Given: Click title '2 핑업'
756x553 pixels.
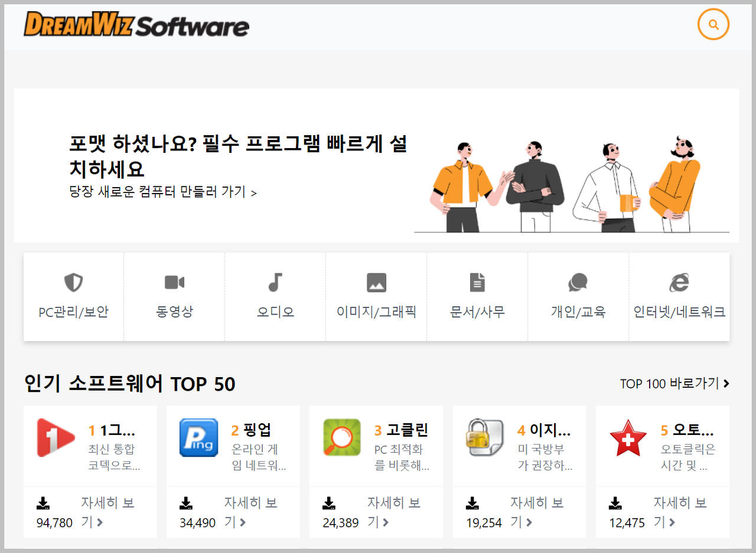Looking at the screenshot, I should pyautogui.click(x=251, y=430).
